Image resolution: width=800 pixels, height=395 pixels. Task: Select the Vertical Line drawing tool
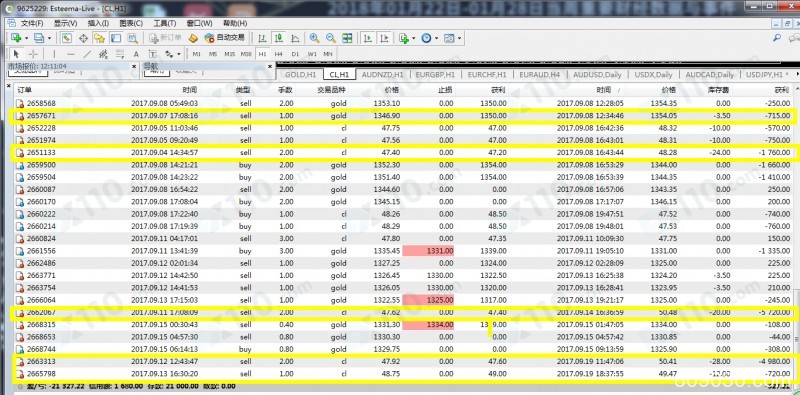click(54, 54)
